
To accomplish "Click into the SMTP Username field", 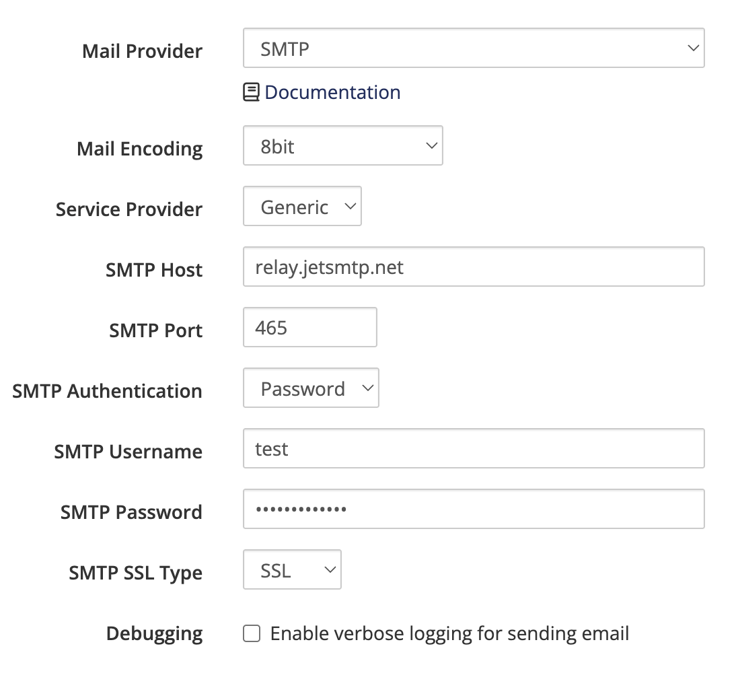I will pyautogui.click(x=473, y=448).
